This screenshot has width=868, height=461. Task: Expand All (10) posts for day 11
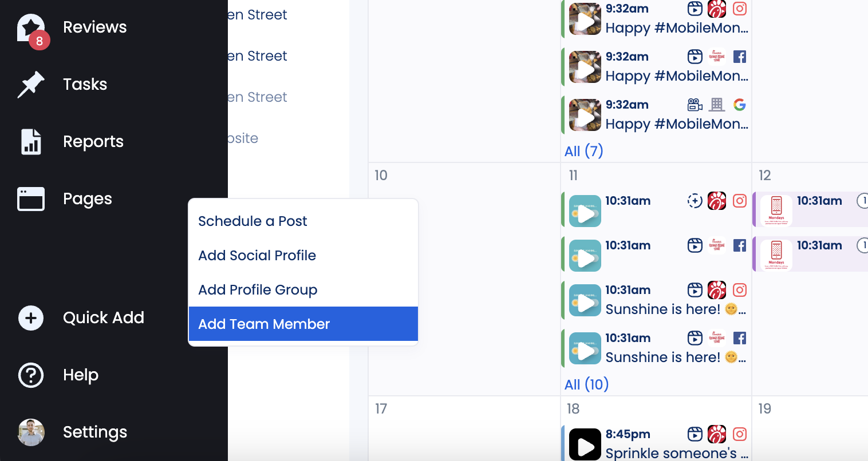(x=586, y=384)
